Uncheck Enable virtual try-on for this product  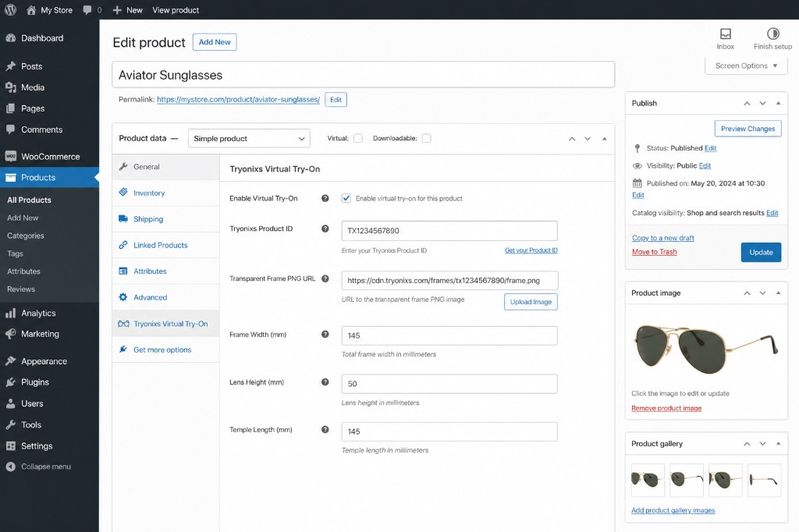(x=346, y=198)
